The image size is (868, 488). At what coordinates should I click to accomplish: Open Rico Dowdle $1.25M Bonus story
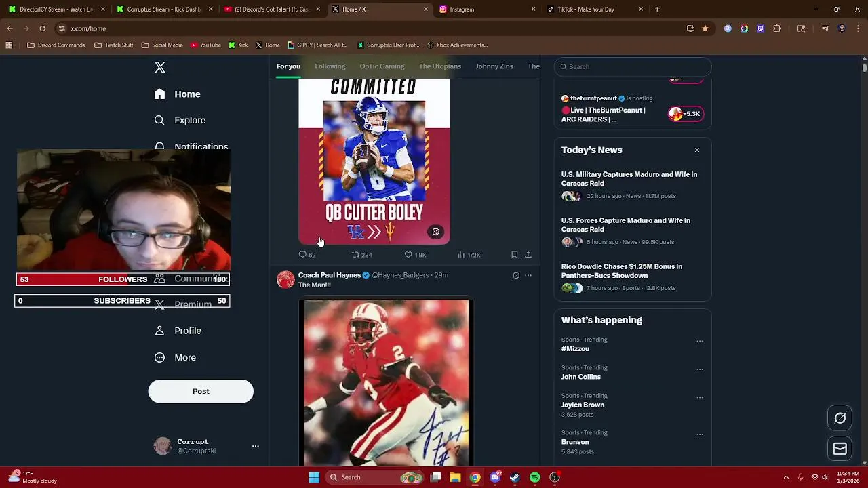(633, 277)
